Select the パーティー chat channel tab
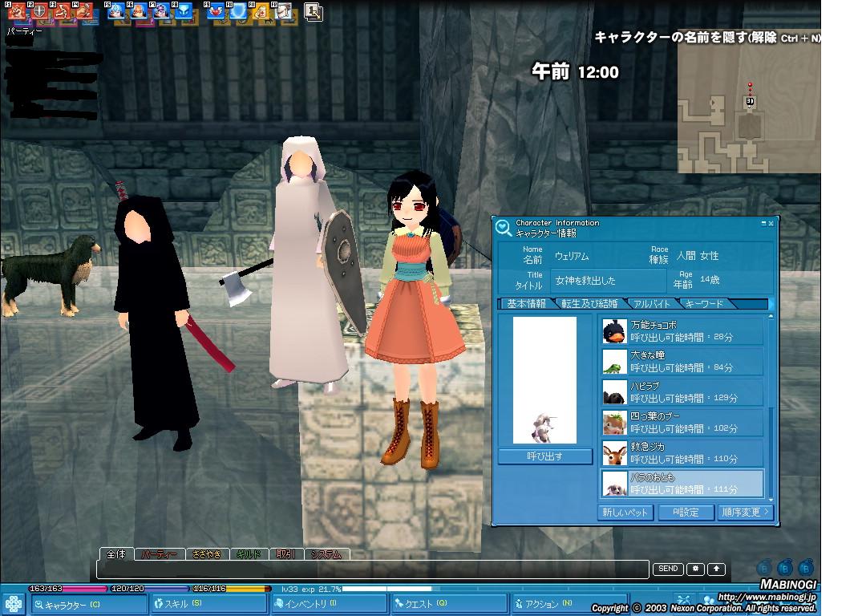866x616 pixels. point(159,554)
